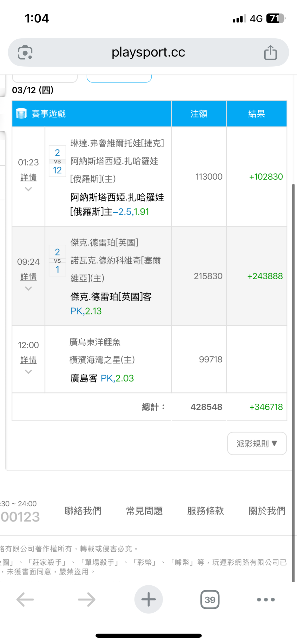Expand details chevron for the 09:24 match
This screenshot has height=644, width=297.
coord(28,289)
